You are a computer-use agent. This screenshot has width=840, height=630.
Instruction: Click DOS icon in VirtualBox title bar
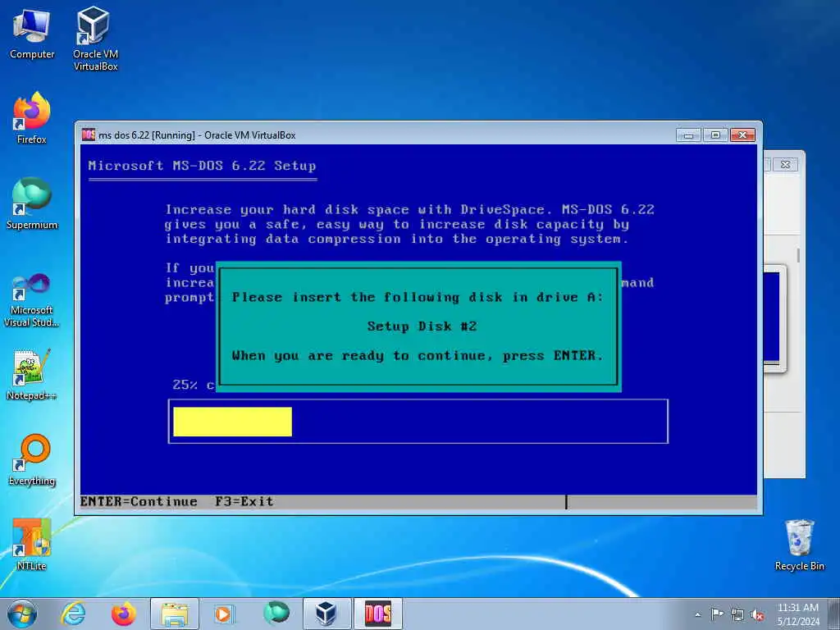pos(89,135)
